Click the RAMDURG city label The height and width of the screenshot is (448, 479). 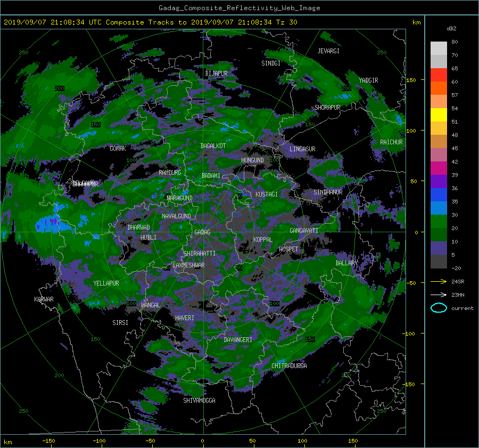(170, 173)
